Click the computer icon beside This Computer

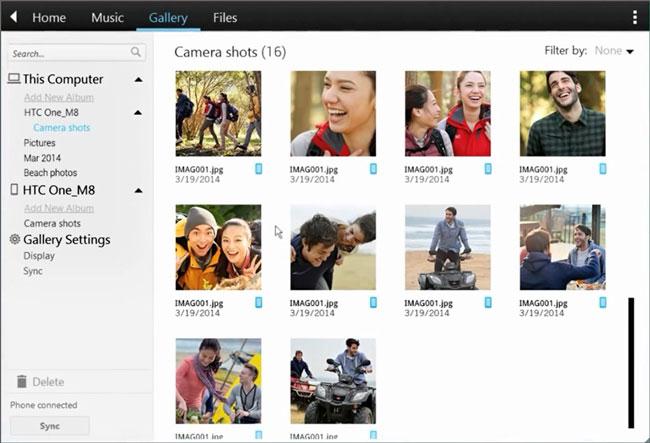pyautogui.click(x=14, y=78)
